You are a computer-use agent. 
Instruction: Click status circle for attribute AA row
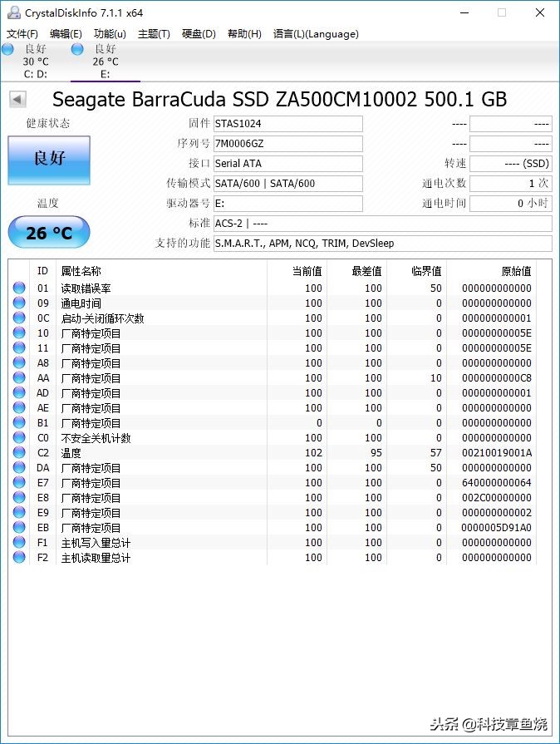(x=19, y=377)
